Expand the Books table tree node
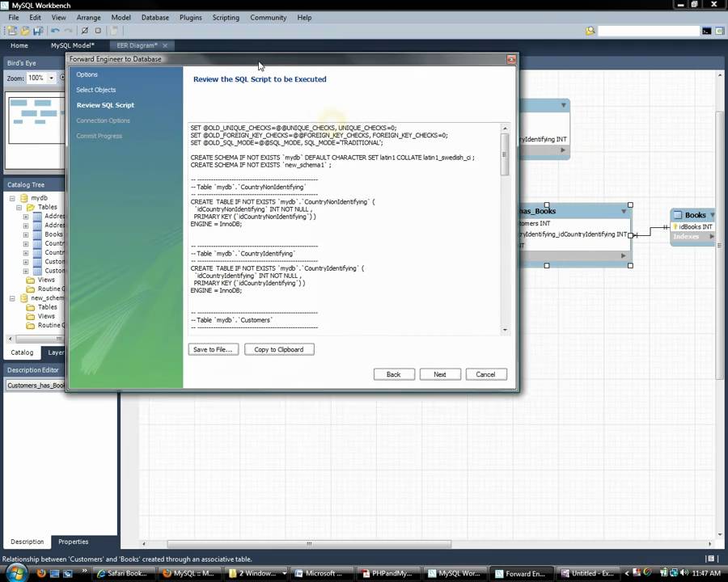The image size is (728, 582). click(x=26, y=235)
